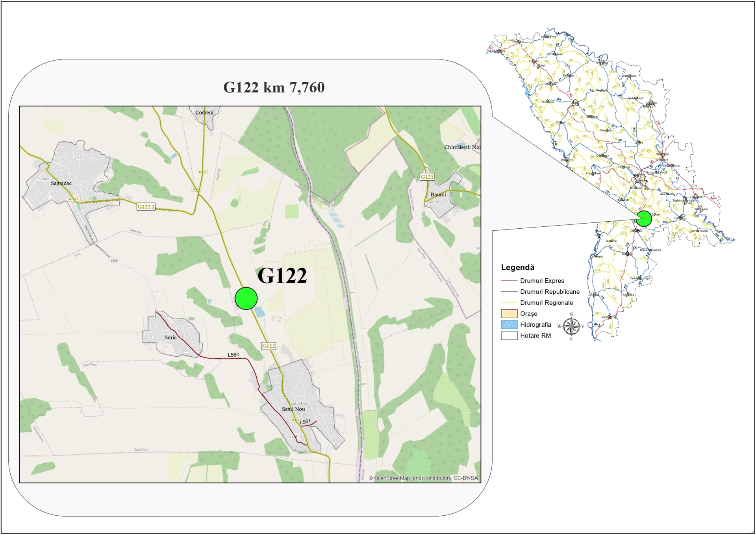The height and width of the screenshot is (535, 756).
Task: Click the Drumuri Expres legend entry
Action: (542, 281)
